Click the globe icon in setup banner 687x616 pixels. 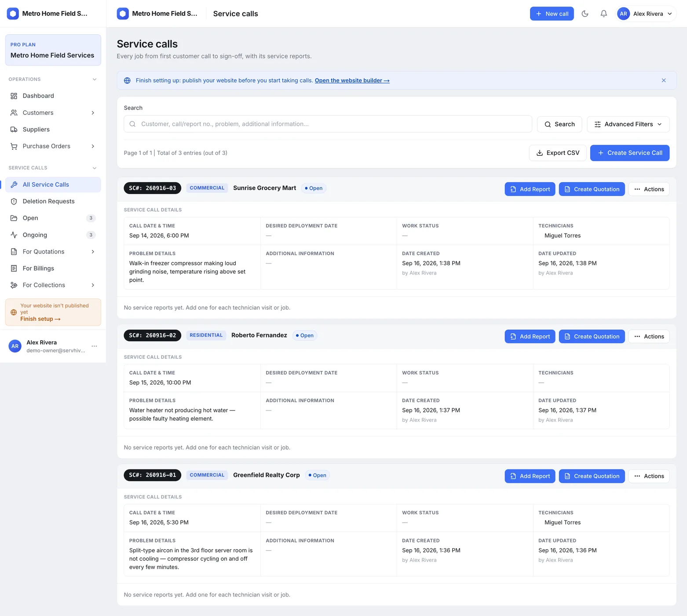click(x=127, y=81)
